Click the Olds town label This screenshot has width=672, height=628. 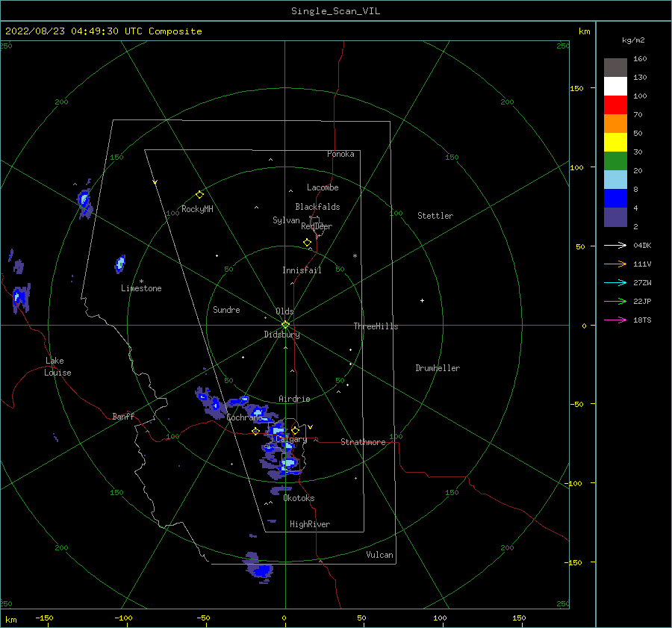[x=284, y=311]
